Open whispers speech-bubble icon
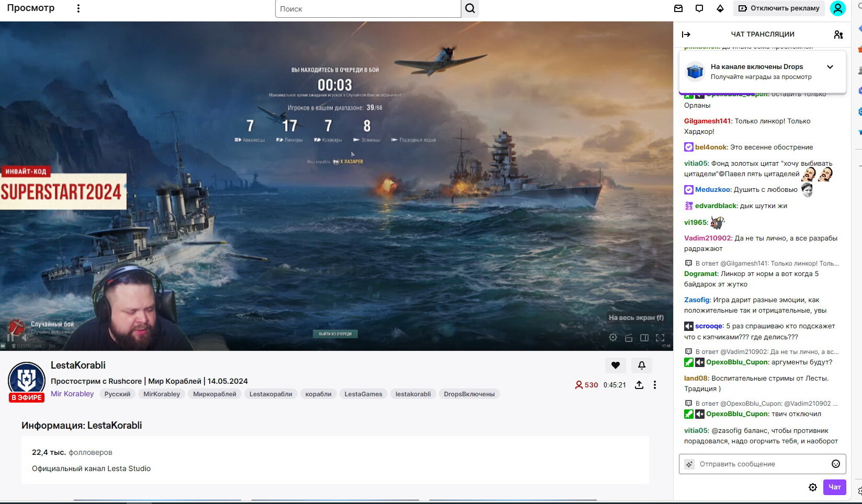The width and height of the screenshot is (862, 504). click(x=699, y=8)
